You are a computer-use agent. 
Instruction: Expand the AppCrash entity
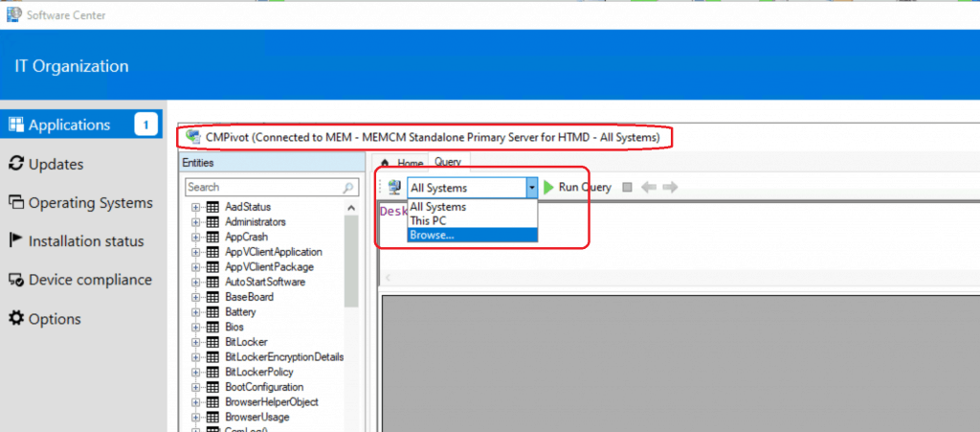click(x=195, y=237)
